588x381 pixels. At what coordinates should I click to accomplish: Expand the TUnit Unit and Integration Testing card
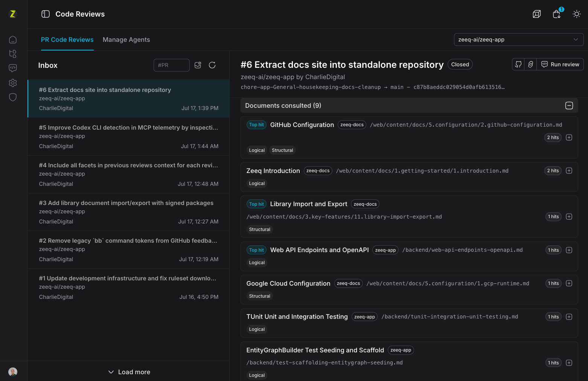click(569, 317)
